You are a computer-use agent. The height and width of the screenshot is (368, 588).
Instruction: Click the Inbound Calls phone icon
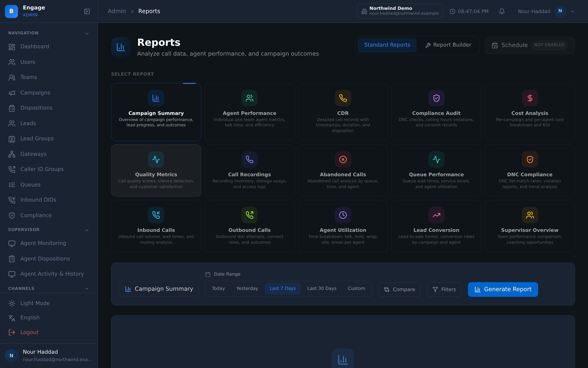click(x=156, y=215)
